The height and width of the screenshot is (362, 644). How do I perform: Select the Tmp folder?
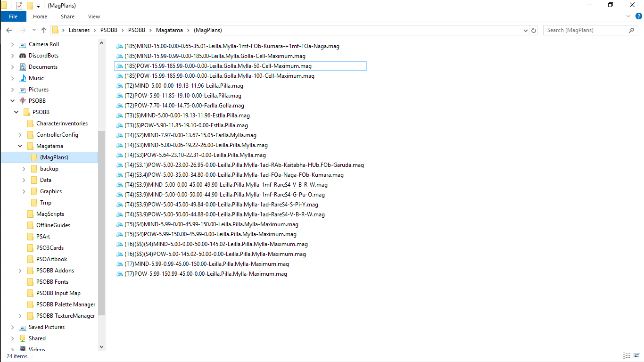click(46, 203)
